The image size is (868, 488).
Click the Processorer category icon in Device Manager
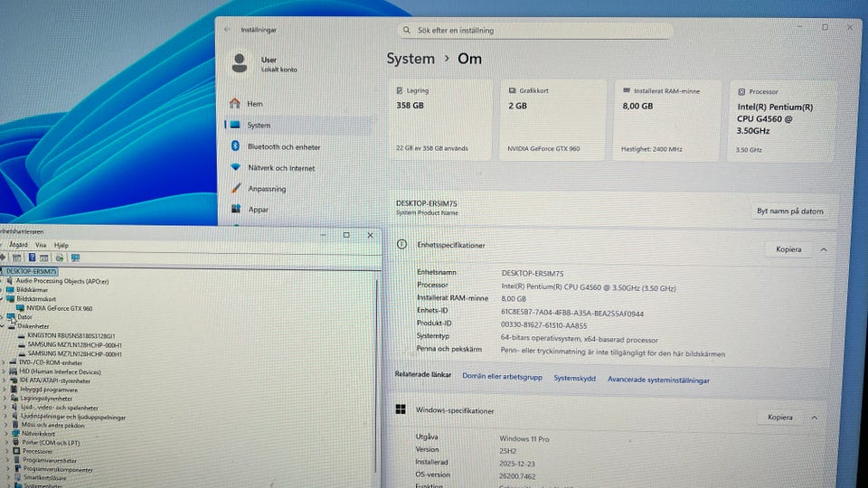tap(16, 451)
